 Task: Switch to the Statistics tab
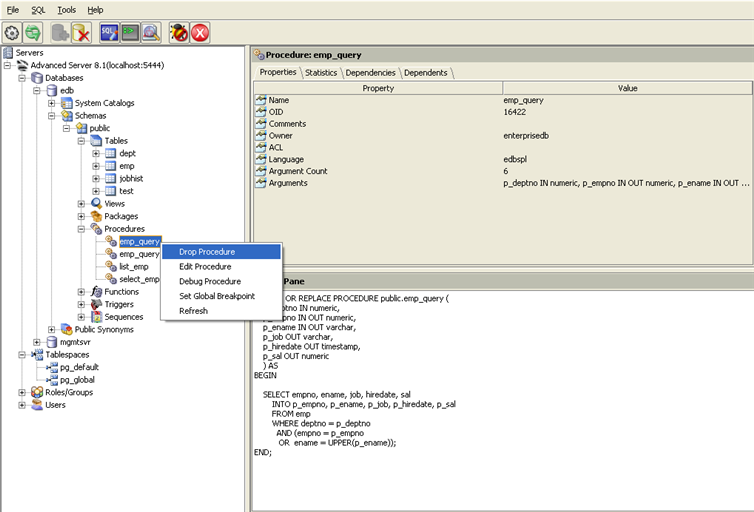(321, 72)
